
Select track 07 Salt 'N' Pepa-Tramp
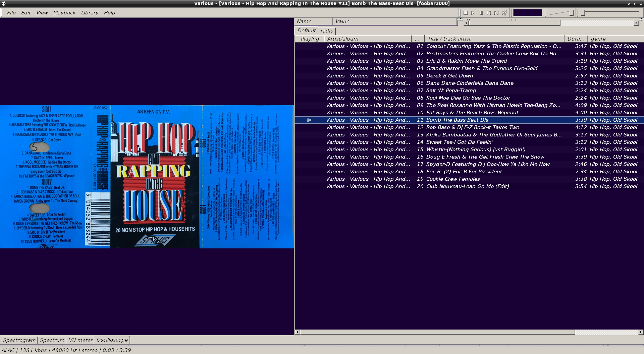[469, 91]
